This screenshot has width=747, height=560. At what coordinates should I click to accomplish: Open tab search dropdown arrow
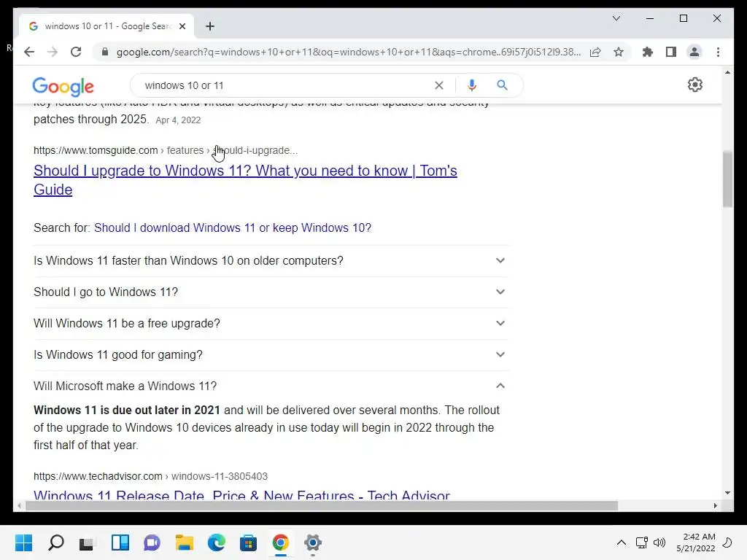[616, 18]
